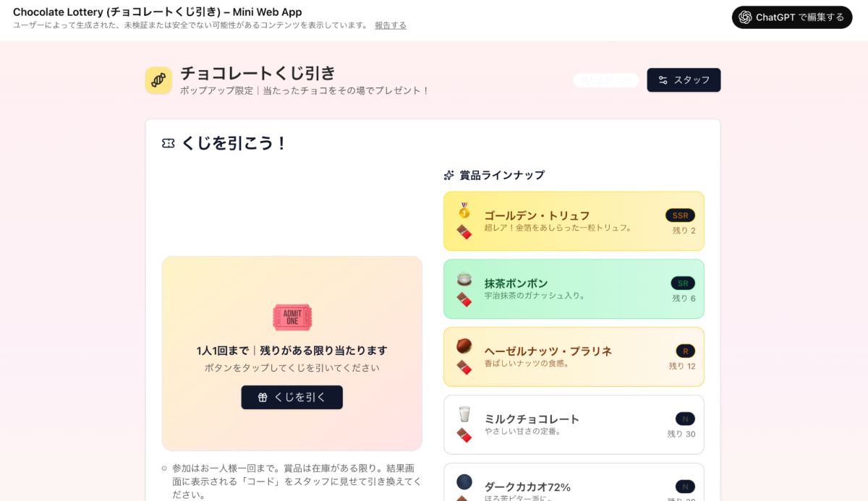Screen dimensions: 868x501
Task: Follow the 報告する link
Action: click(391, 25)
